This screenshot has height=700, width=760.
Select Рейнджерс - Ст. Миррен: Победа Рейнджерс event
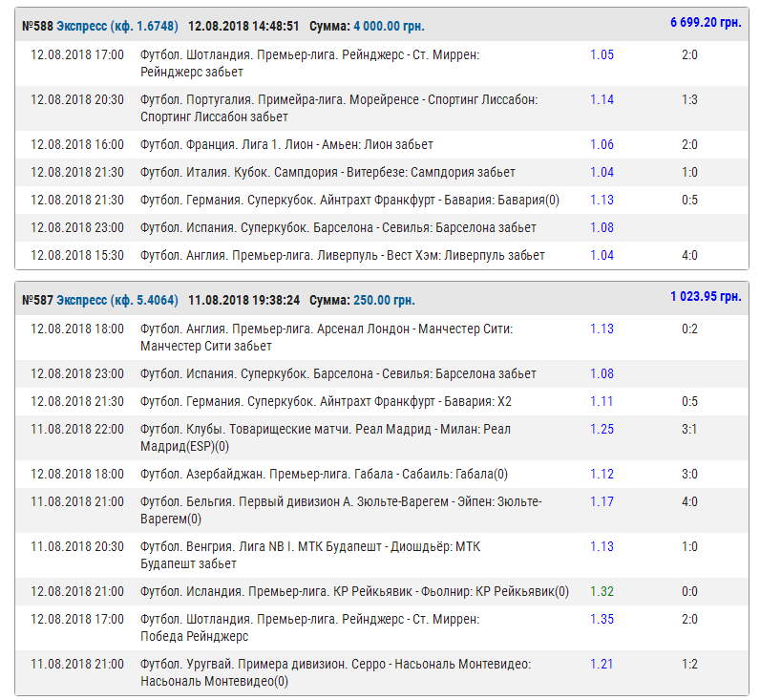tap(309, 627)
